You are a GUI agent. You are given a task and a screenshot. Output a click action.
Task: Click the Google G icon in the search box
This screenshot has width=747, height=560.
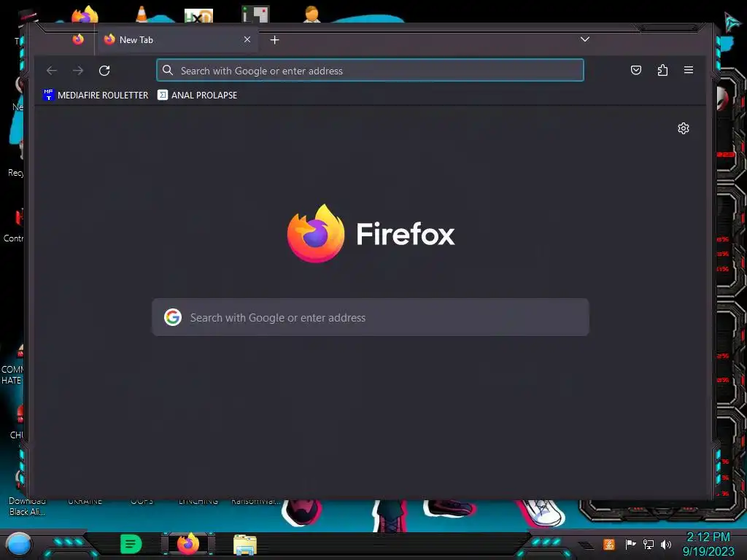[173, 317]
